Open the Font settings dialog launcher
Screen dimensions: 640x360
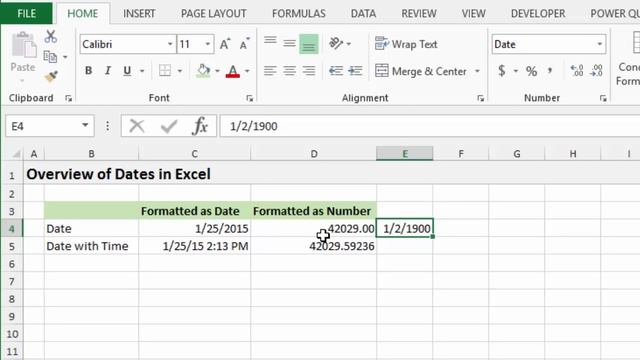click(249, 98)
